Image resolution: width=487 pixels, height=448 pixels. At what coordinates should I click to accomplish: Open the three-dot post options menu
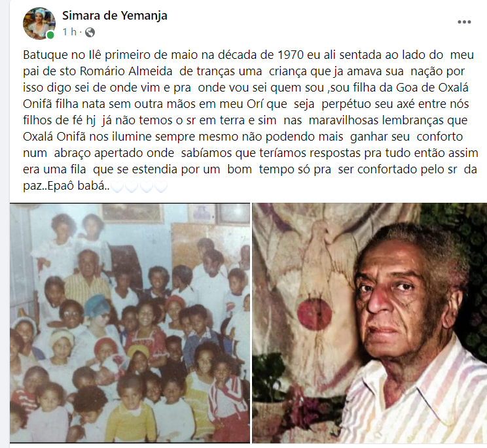pos(464,22)
